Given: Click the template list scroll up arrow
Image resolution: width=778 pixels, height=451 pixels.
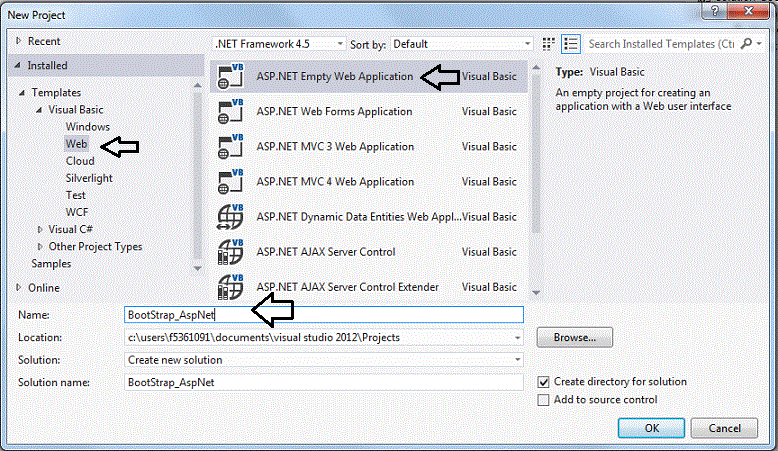Looking at the screenshot, I should 536,67.
